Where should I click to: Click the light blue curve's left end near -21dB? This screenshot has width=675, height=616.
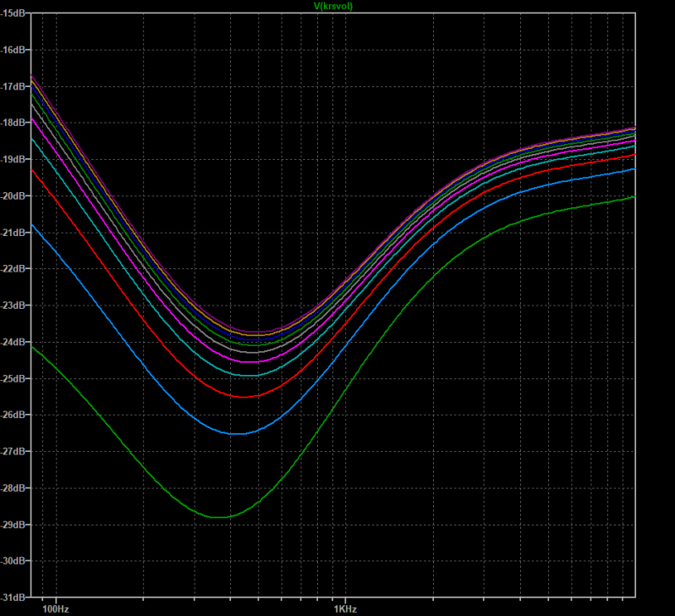pyautogui.click(x=33, y=225)
